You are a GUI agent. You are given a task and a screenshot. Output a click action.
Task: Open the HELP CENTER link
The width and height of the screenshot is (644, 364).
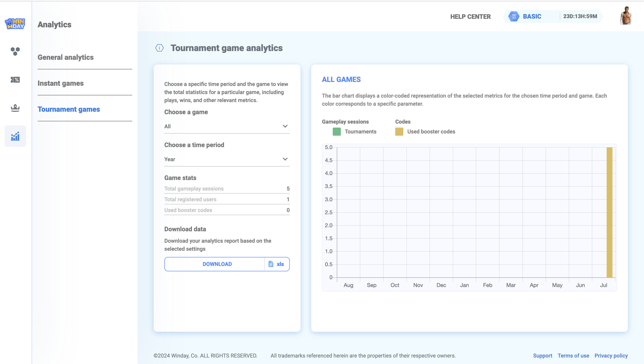coord(470,17)
